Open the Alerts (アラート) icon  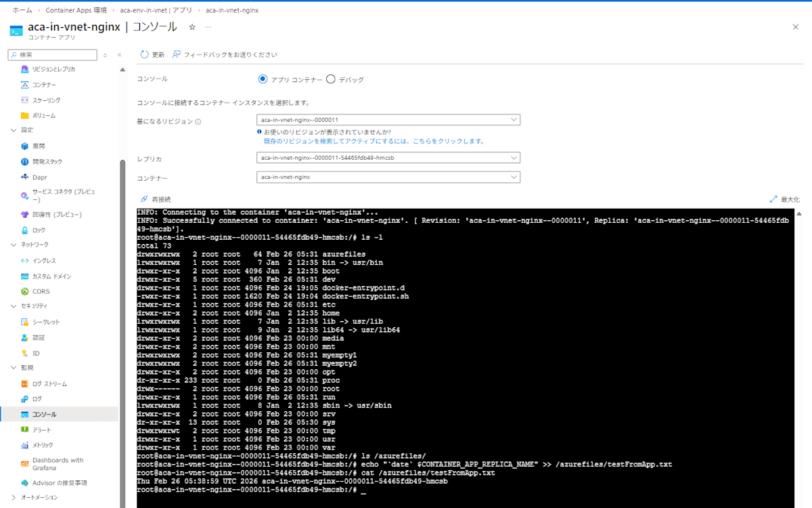(25, 429)
